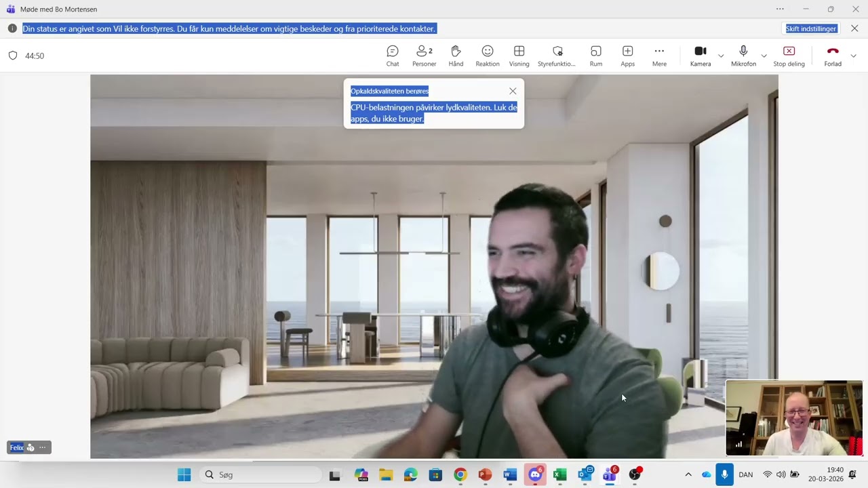Close the Opkaldskvaliteten berøres notification
868x488 pixels.
513,91
